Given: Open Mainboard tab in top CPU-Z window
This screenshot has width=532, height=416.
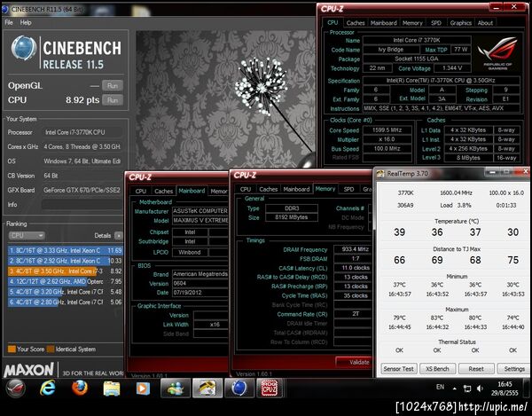Looking at the screenshot, I should pyautogui.click(x=383, y=23).
